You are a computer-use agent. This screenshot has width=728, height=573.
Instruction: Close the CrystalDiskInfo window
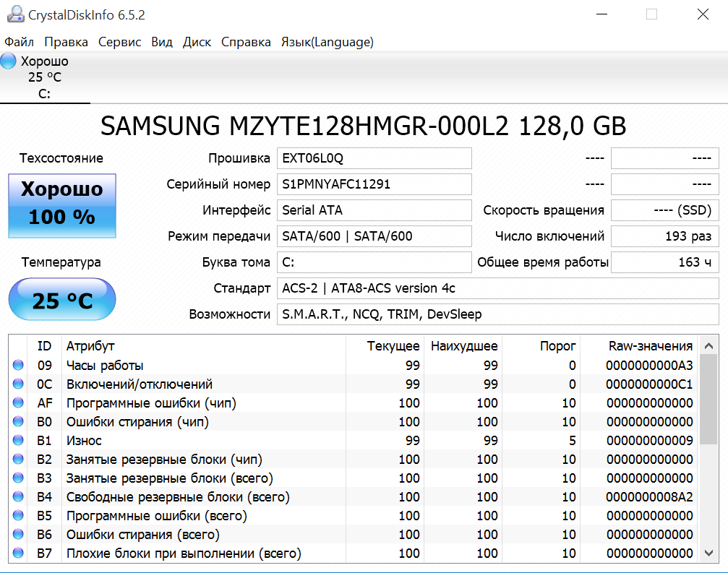703,14
